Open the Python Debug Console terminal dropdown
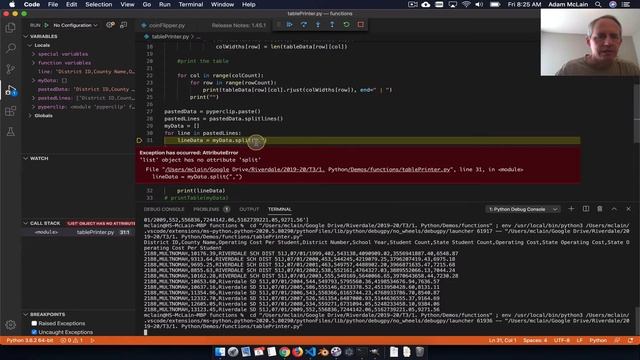Image resolution: width=640 pixels, height=360 pixels. [x=523, y=209]
